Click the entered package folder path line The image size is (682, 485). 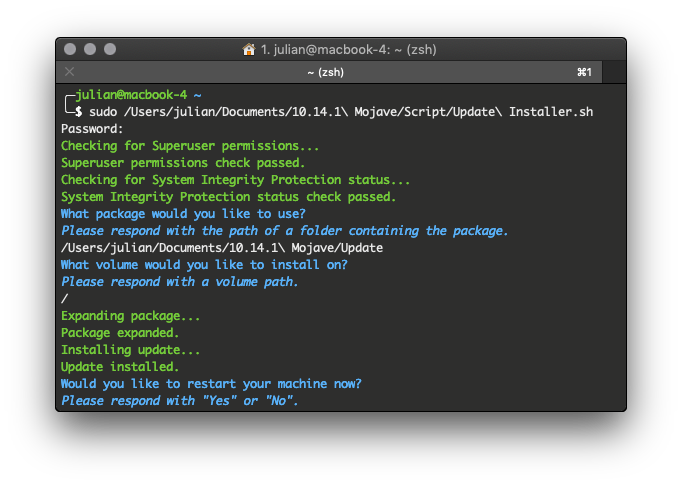point(222,247)
